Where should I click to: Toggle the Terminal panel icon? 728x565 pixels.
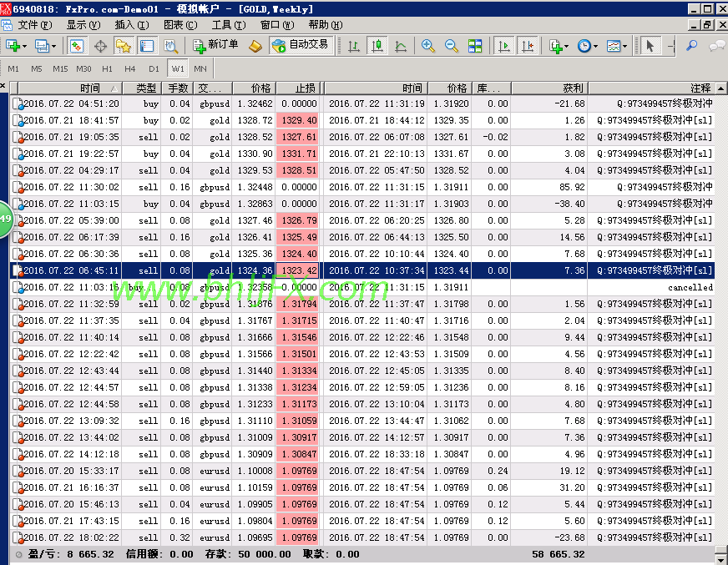[x=147, y=46]
